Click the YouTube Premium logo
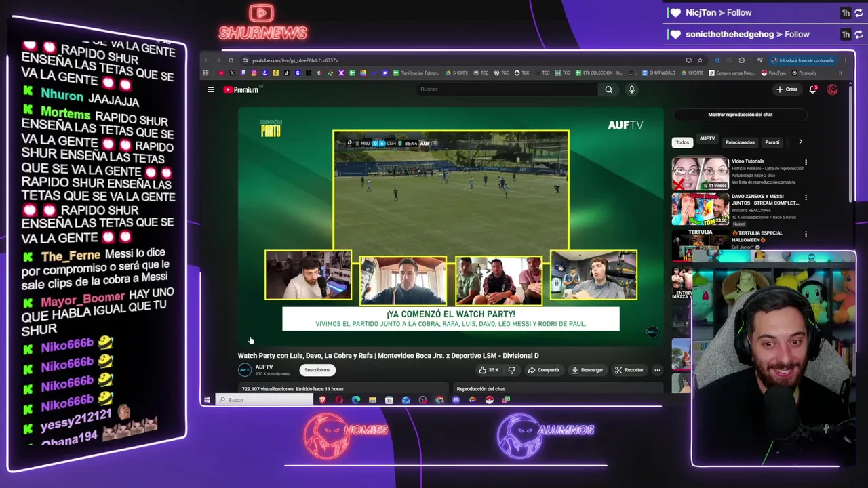This screenshot has height=488, width=868. tap(241, 89)
